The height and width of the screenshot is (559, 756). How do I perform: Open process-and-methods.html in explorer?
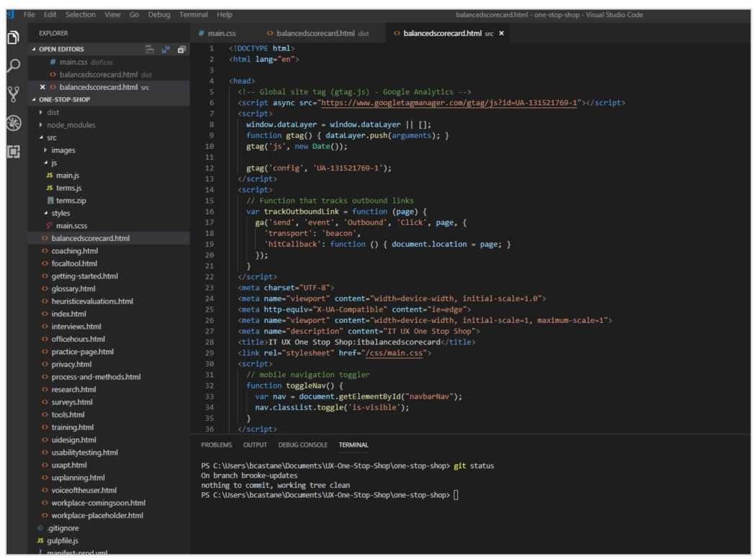coord(109,377)
